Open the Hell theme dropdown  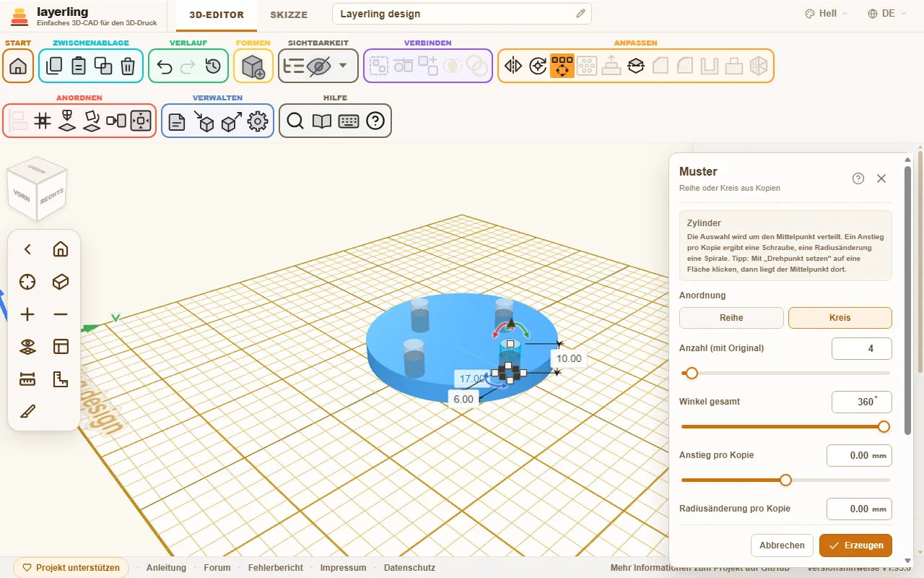point(827,14)
